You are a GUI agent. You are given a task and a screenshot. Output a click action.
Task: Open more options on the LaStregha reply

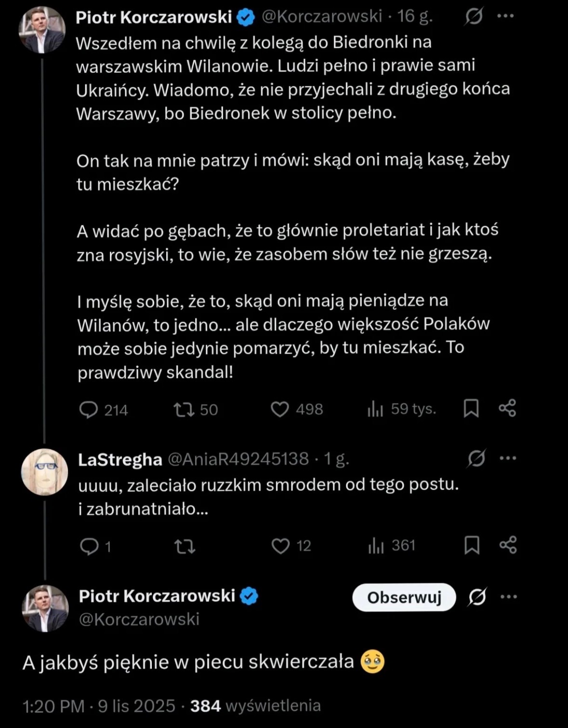pos(508,458)
